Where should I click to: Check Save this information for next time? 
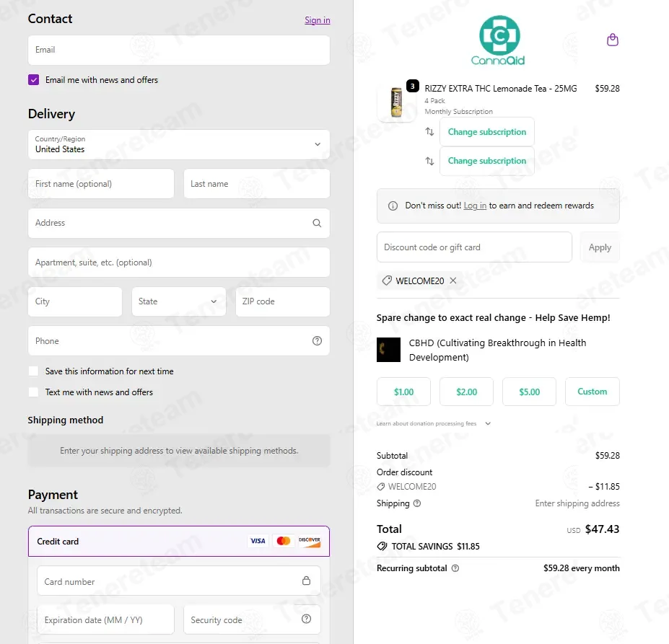tap(34, 371)
